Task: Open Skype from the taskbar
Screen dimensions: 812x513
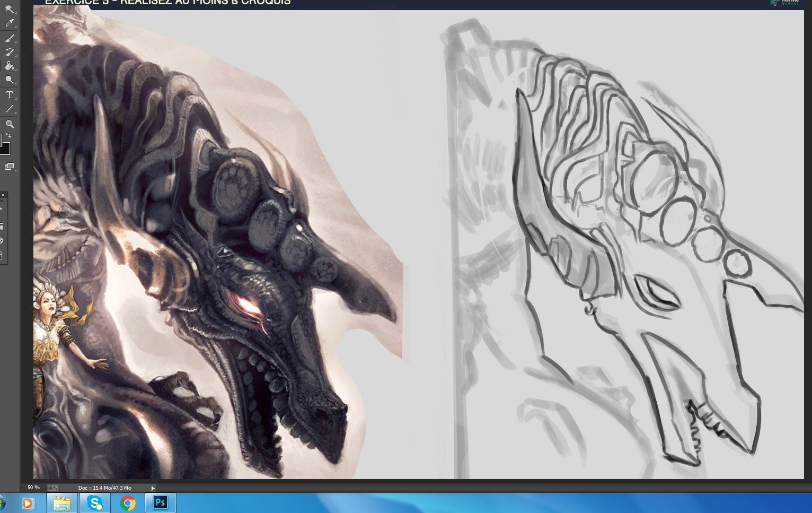Action: click(x=94, y=502)
